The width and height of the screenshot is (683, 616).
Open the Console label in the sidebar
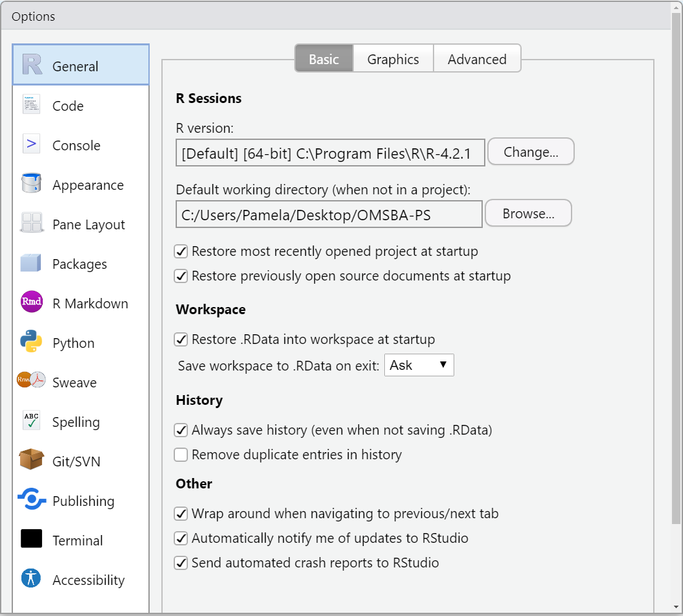click(x=76, y=145)
